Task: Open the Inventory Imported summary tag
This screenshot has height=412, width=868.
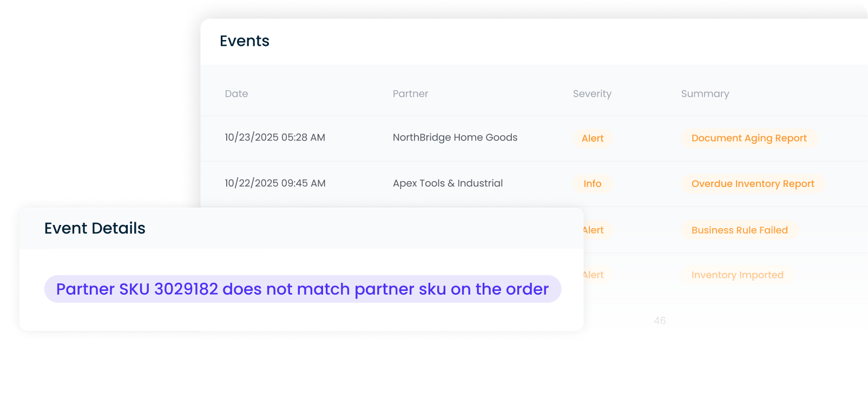Action: click(x=737, y=275)
